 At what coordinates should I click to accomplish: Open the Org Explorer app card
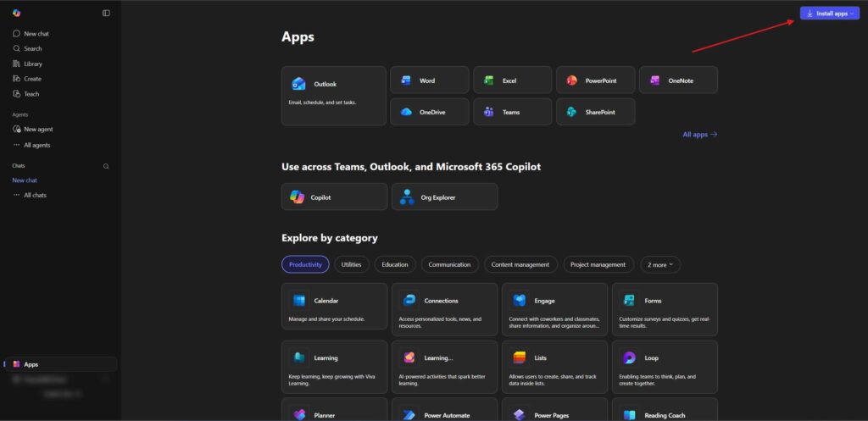pyautogui.click(x=444, y=197)
